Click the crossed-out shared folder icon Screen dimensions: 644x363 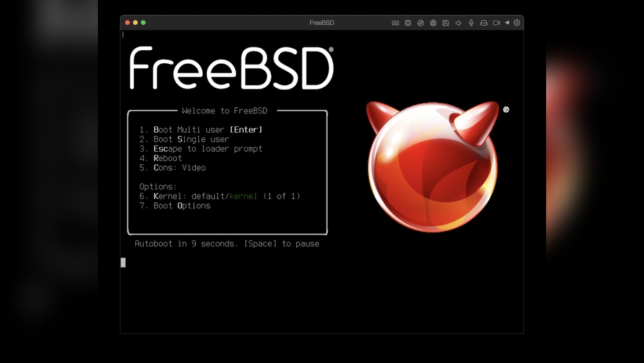(x=446, y=23)
